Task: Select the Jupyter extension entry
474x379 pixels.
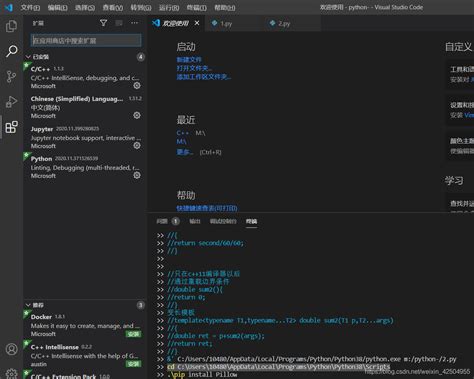Action: point(85,137)
